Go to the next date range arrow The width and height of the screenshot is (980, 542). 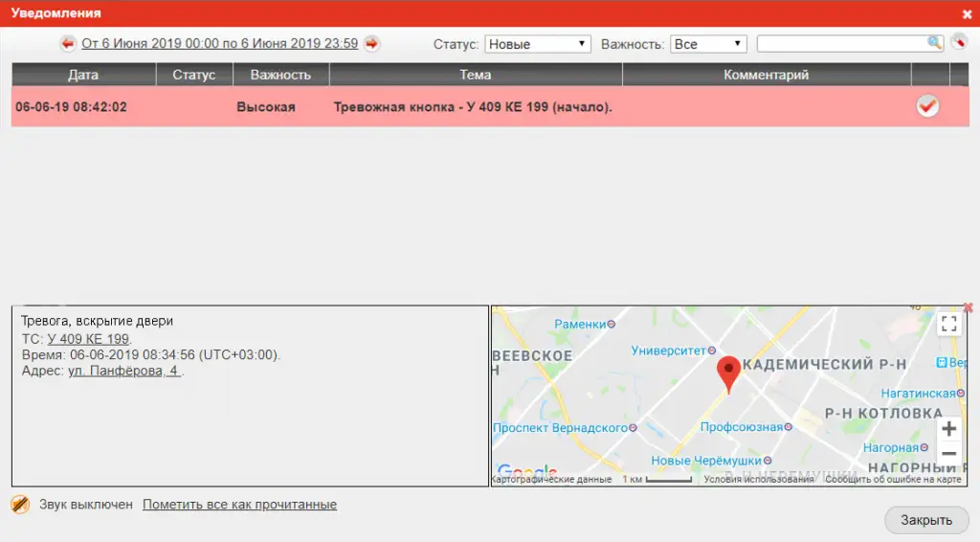tap(371, 43)
